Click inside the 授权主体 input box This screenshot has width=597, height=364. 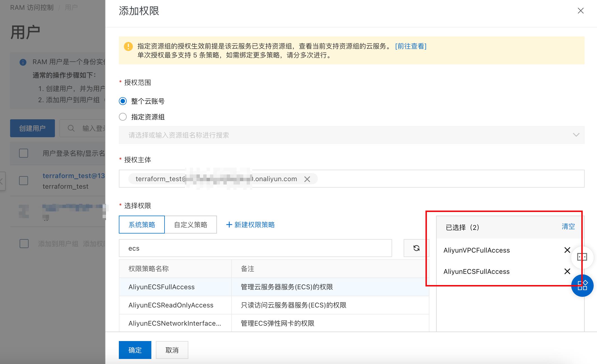tap(351, 179)
